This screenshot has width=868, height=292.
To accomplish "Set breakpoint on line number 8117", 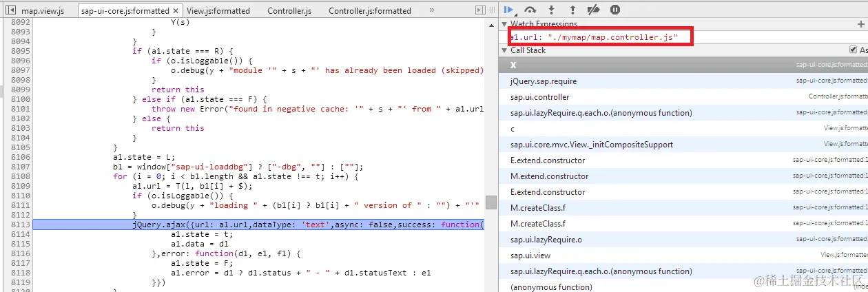I will coord(20,263).
